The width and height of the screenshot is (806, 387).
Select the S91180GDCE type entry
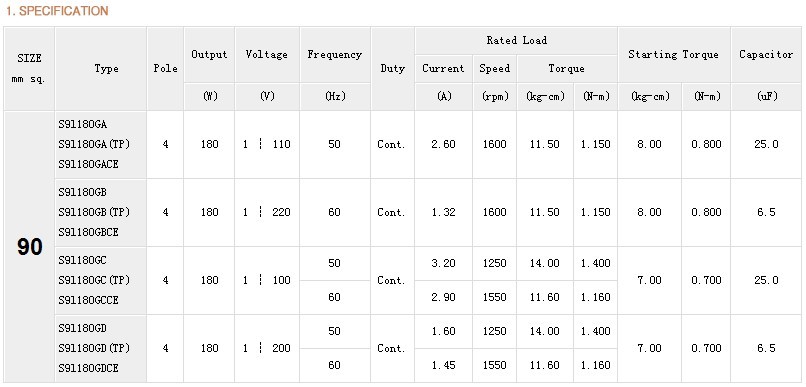click(x=88, y=368)
